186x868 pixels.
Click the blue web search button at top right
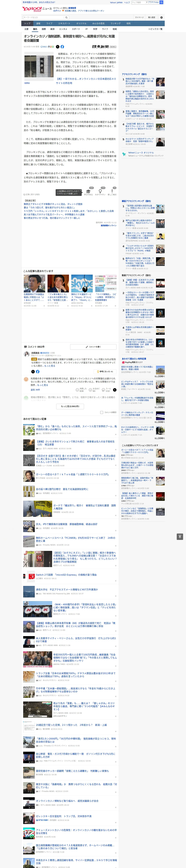pos(161,2)
